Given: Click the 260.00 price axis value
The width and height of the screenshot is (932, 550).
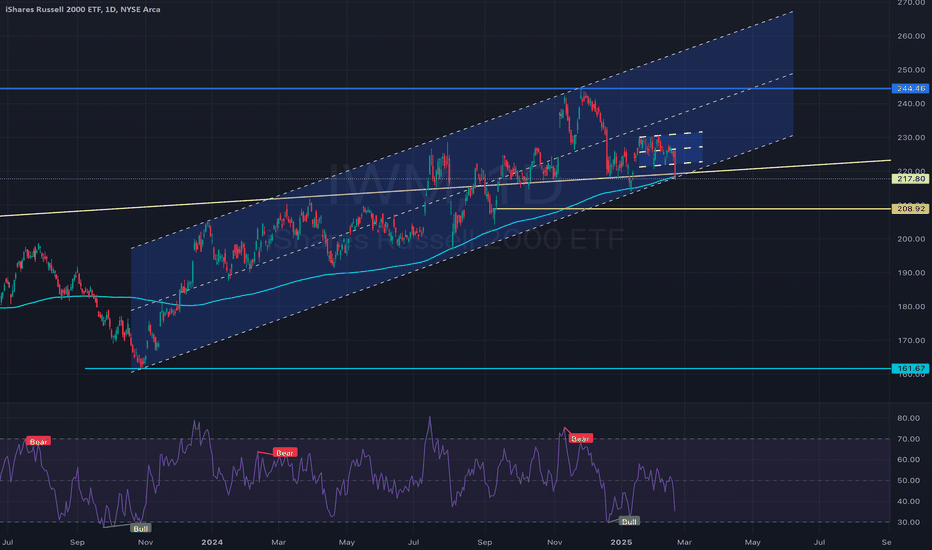Looking at the screenshot, I should 911,36.
